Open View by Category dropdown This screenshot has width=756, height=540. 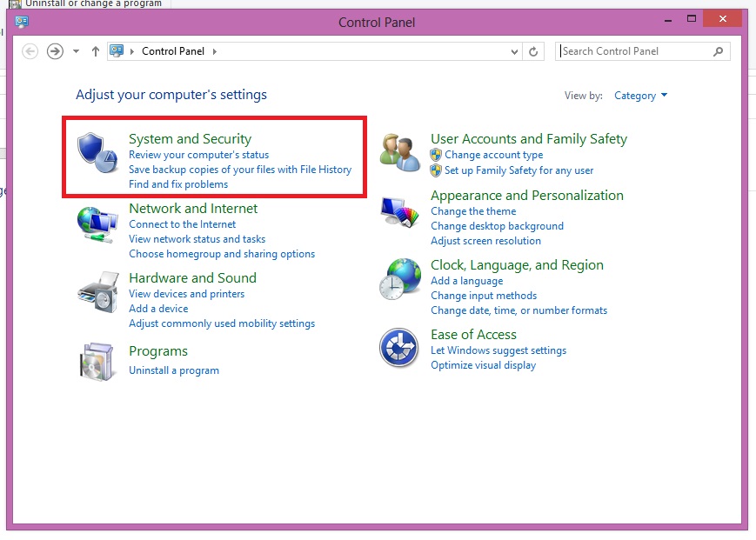(641, 96)
